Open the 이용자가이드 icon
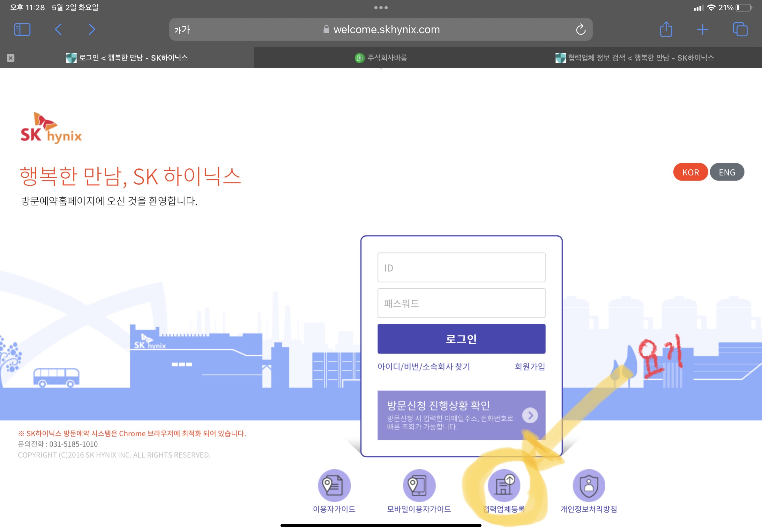The image size is (762, 532). (x=334, y=485)
